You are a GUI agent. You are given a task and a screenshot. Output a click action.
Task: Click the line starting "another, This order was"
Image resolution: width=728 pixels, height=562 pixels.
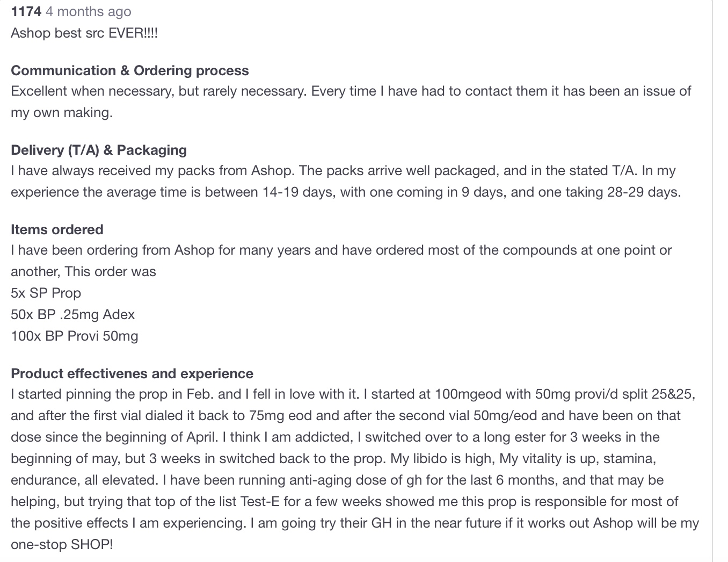[x=83, y=271]
